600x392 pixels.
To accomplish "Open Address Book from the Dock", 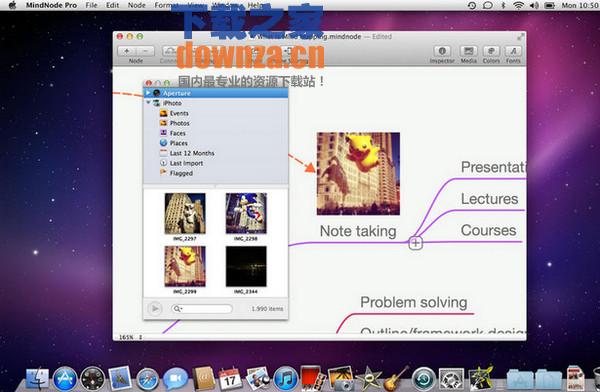I will tap(203, 378).
